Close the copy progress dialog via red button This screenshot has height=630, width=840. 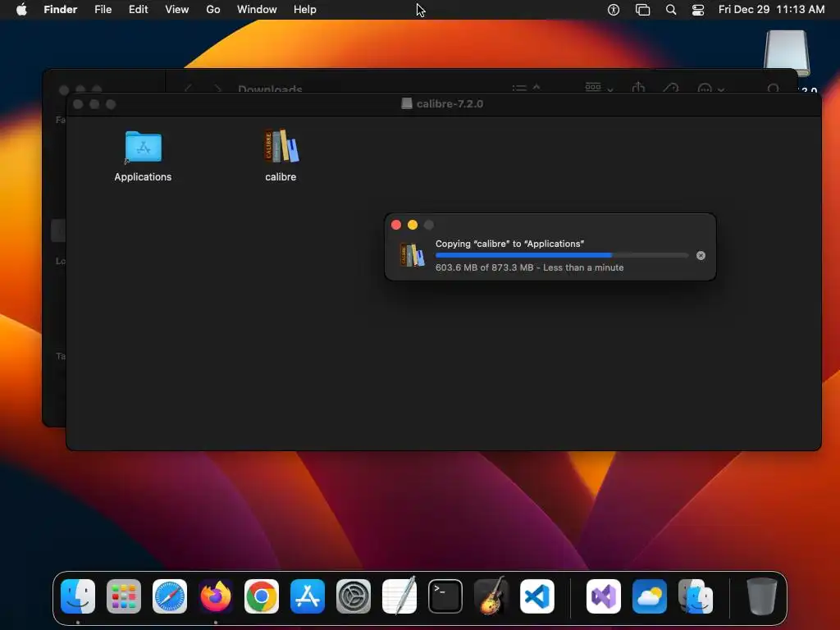pos(396,225)
